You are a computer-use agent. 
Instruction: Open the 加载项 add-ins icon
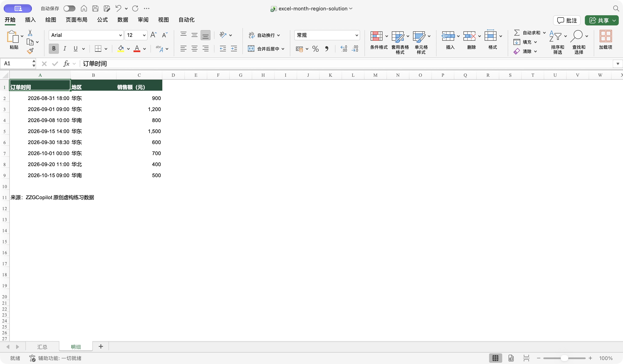point(605,40)
